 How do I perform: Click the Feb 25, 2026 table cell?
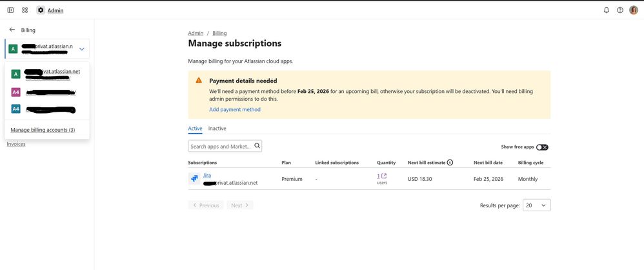click(488, 179)
